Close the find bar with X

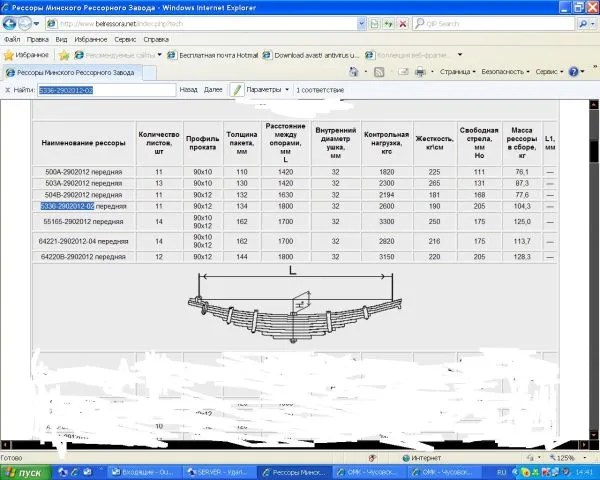(x=7, y=90)
